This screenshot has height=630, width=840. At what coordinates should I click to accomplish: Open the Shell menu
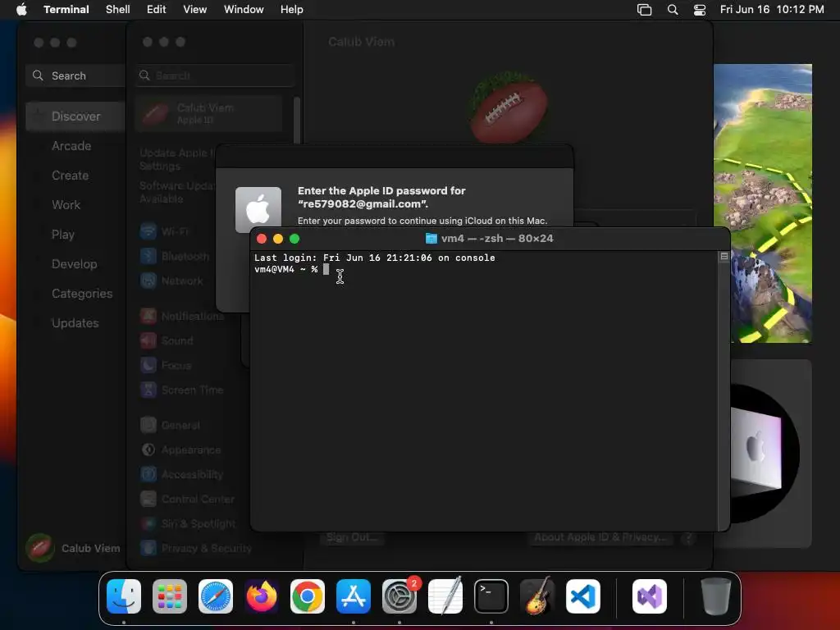[118, 10]
